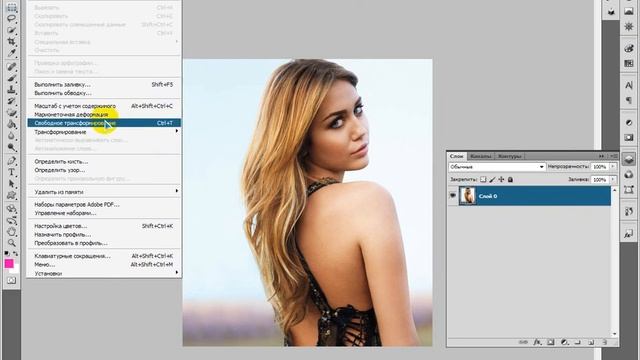The width and height of the screenshot is (640, 360).
Task: Select the Blur tool
Action: (x=12, y=135)
